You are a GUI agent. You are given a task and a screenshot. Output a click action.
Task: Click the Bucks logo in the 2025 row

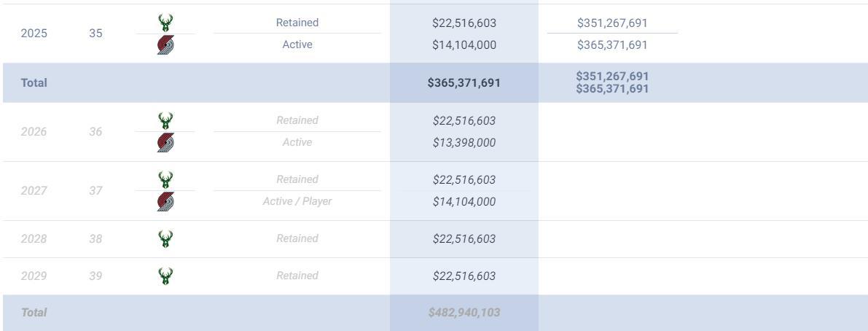(x=165, y=23)
